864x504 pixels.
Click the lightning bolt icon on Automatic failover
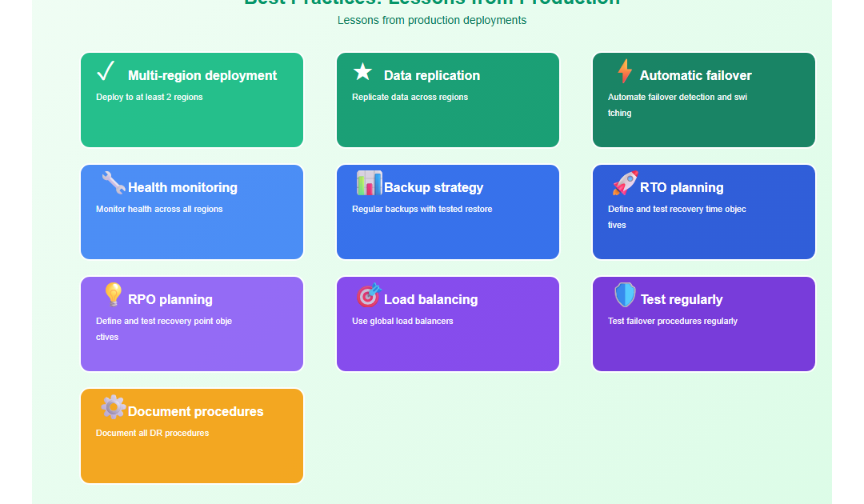pos(625,71)
